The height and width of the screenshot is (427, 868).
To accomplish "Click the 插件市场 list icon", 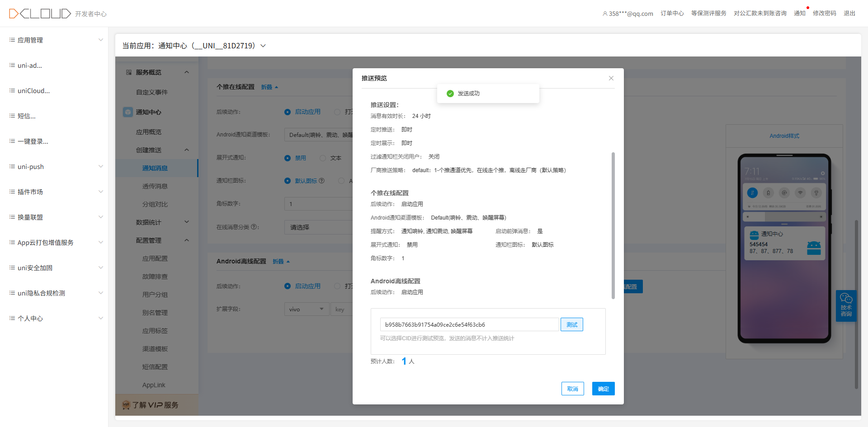I will click(12, 192).
